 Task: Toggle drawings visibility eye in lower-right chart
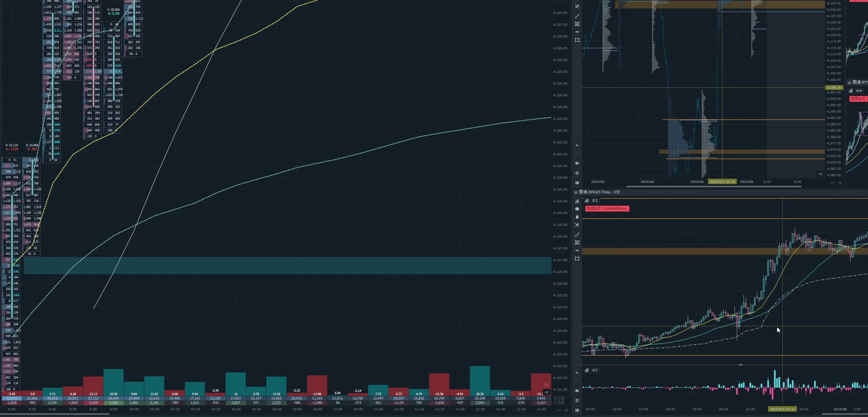[x=577, y=391]
